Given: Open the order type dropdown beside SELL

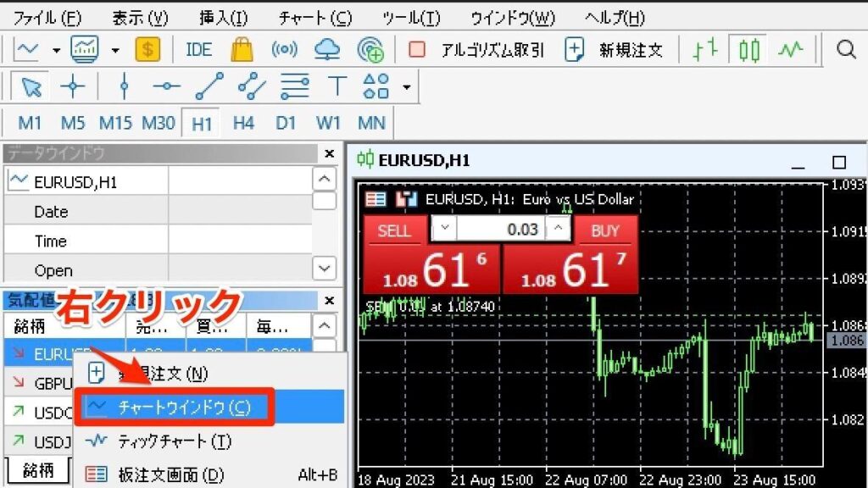Looking at the screenshot, I should (443, 229).
